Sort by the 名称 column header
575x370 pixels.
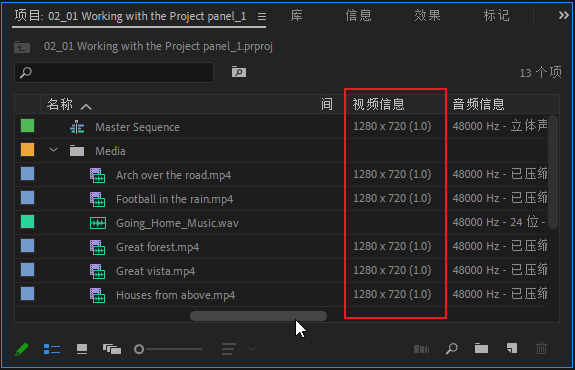(60, 105)
